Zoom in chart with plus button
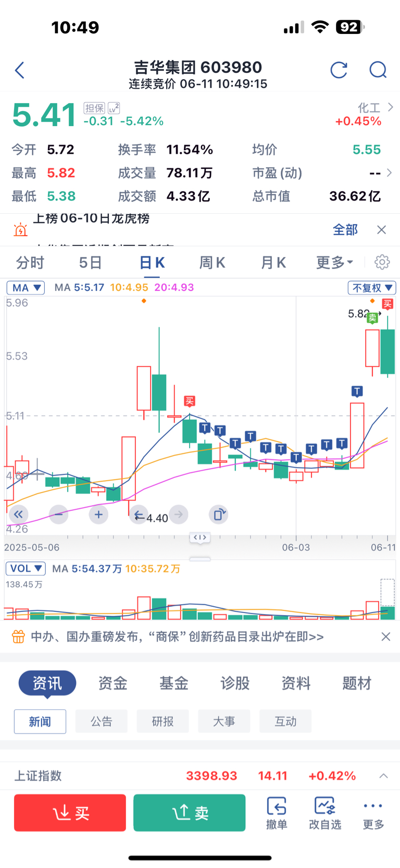Viewport: 400px width, 868px height. (98, 515)
